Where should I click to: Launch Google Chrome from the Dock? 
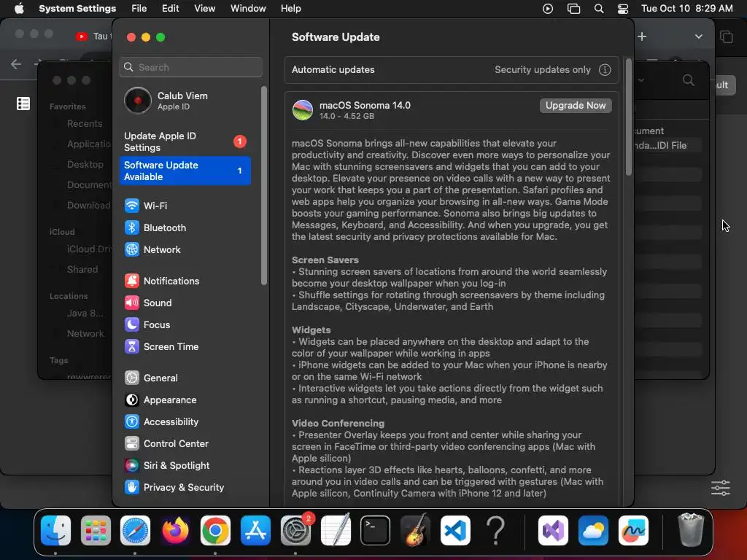click(215, 530)
